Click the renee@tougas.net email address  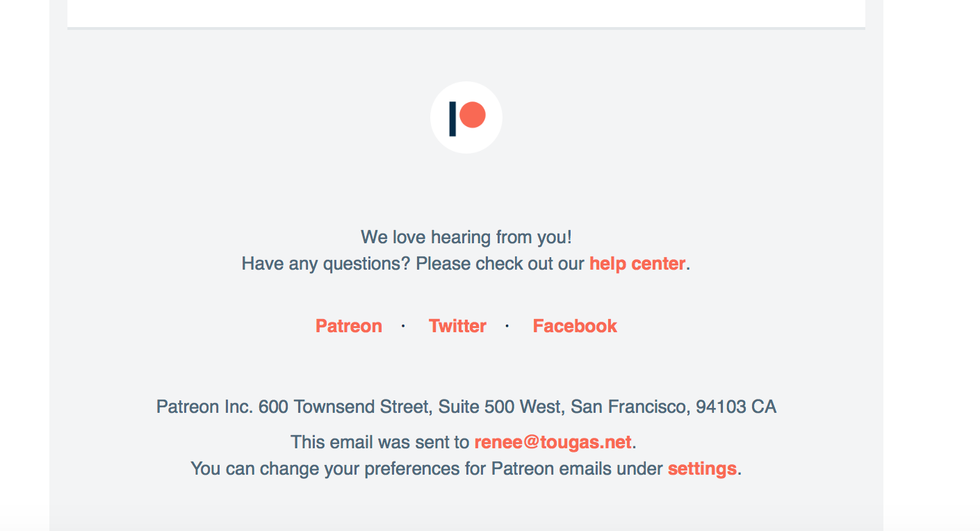[553, 442]
